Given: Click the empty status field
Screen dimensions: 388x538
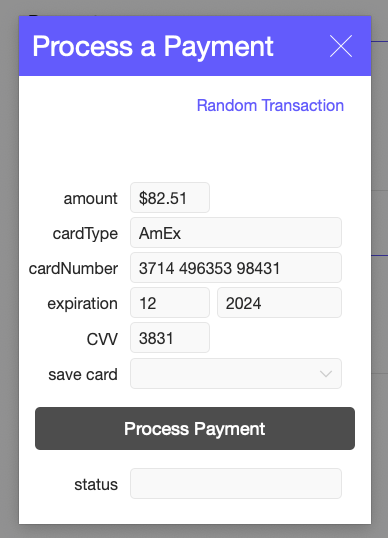Looking at the screenshot, I should point(236,484).
